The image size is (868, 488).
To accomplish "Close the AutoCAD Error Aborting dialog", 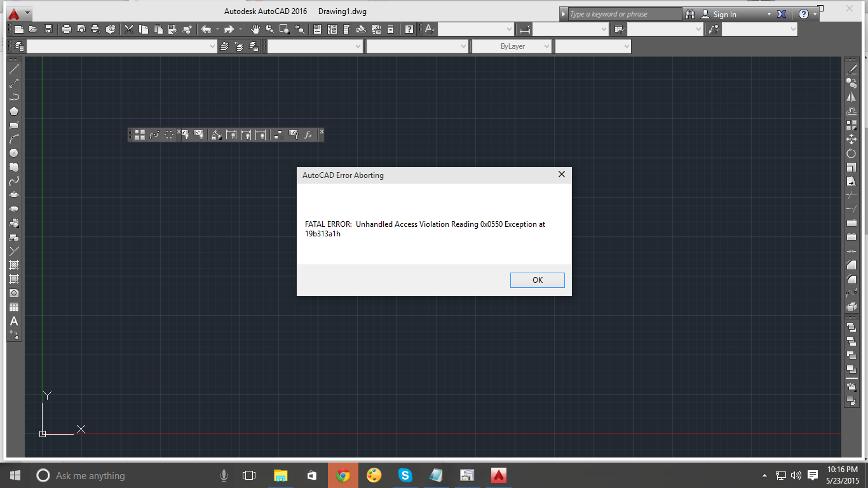I will pyautogui.click(x=561, y=175).
